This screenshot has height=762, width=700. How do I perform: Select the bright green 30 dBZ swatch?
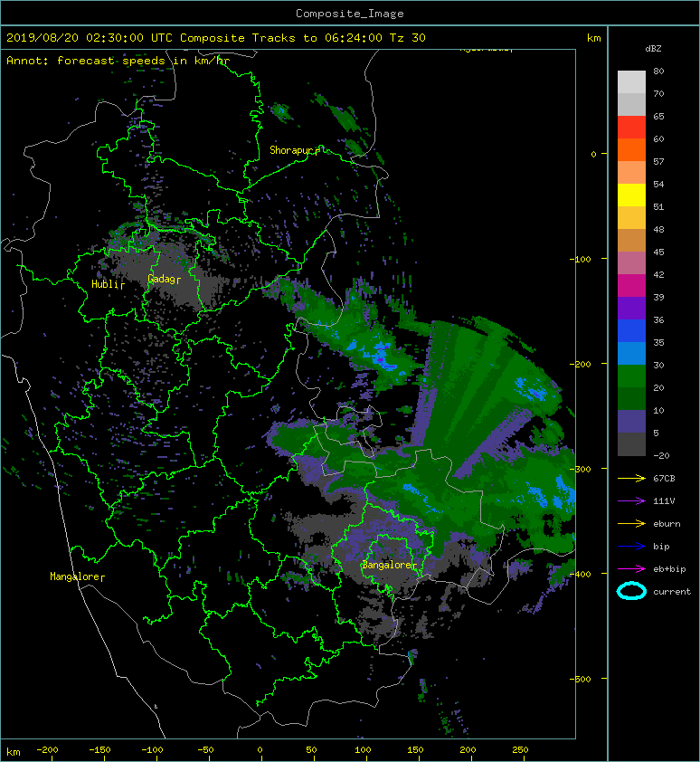[631, 376]
